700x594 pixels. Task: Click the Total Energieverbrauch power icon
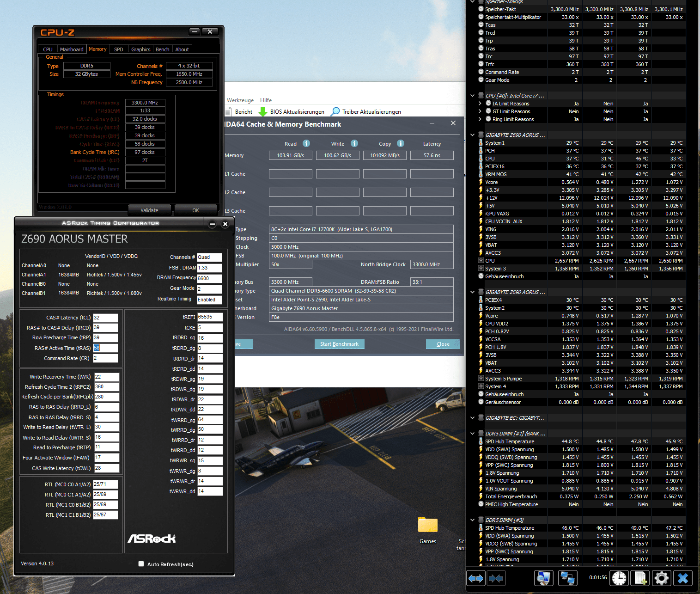pos(481,496)
